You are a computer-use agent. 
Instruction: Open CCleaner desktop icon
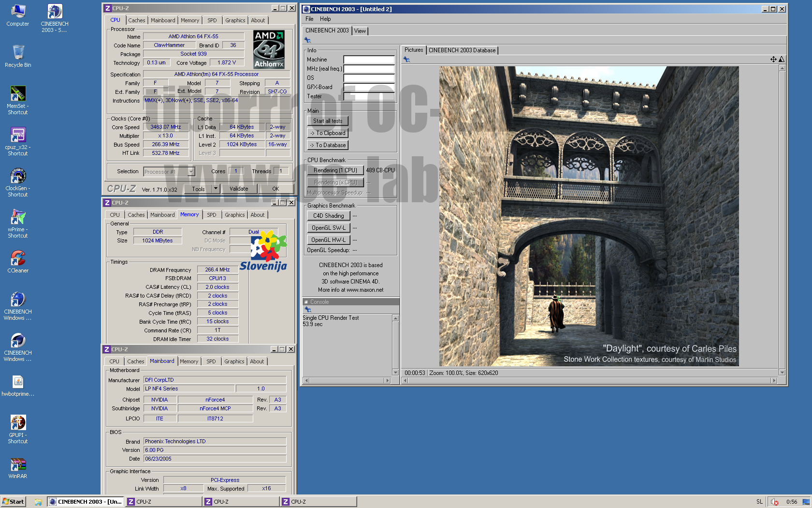click(17, 262)
